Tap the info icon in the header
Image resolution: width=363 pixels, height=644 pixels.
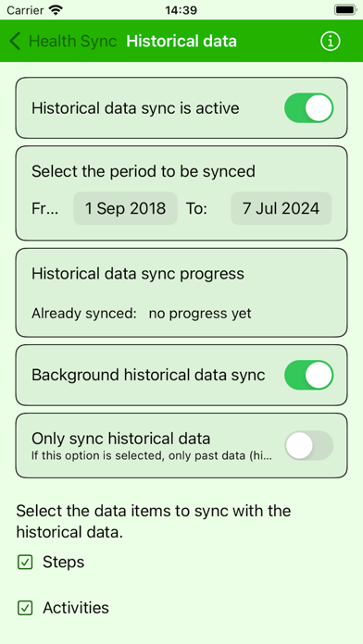click(330, 41)
